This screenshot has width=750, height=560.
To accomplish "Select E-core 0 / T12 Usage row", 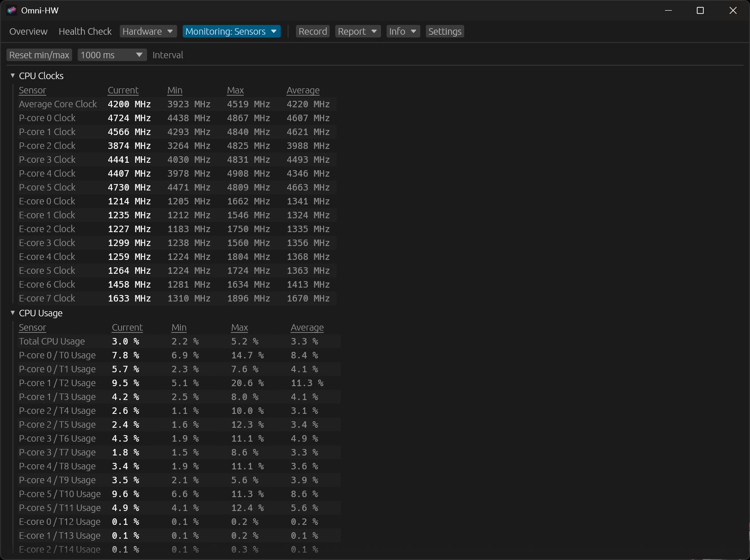I will [179, 522].
